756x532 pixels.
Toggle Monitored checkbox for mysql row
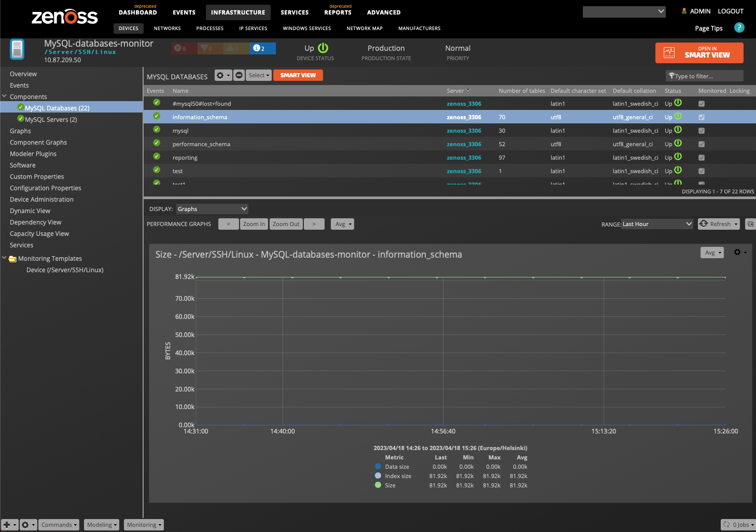point(702,131)
